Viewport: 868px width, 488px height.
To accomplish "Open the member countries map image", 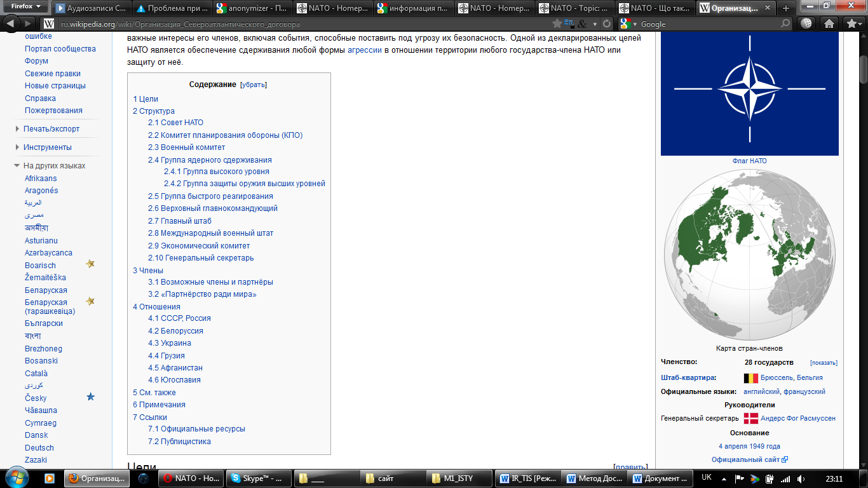I will [750, 254].
